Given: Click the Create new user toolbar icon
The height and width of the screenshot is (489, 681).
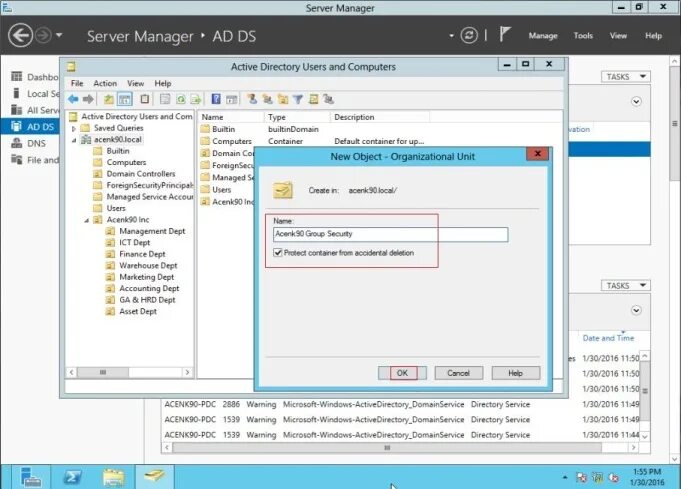Looking at the screenshot, I should tap(252, 99).
